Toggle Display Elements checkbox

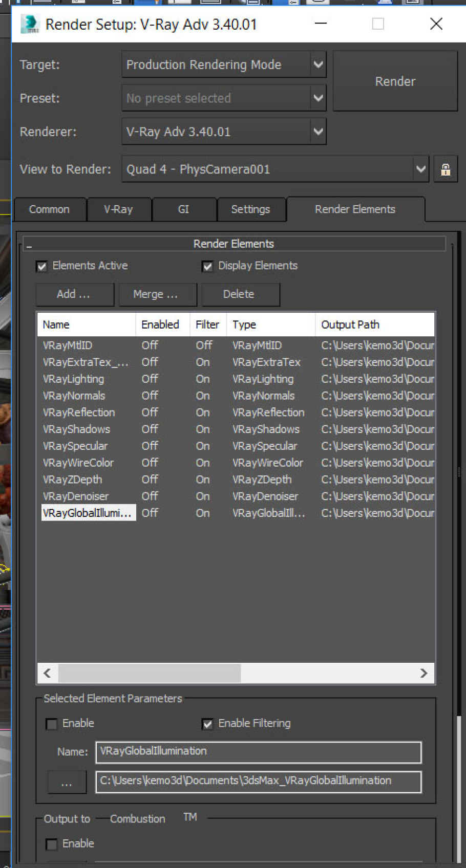click(x=207, y=266)
